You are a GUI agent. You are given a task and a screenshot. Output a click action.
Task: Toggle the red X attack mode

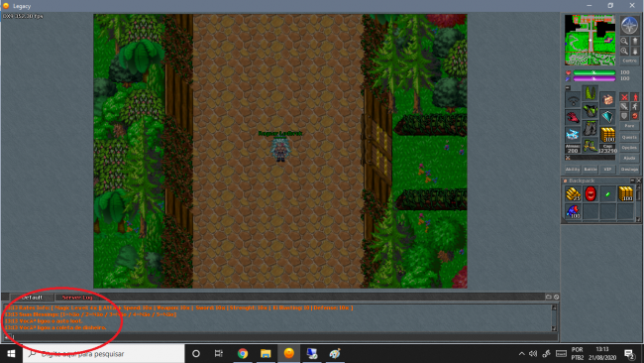pyautogui.click(x=624, y=97)
